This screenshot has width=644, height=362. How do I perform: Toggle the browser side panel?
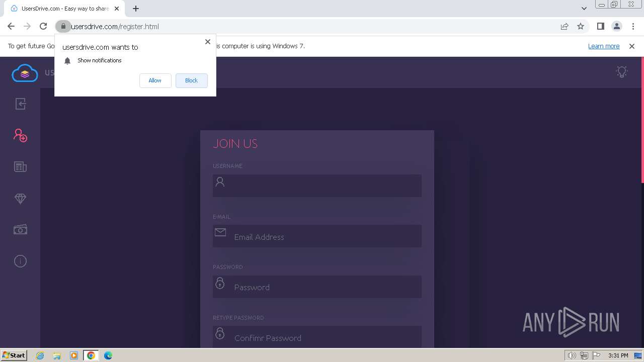[x=601, y=26]
